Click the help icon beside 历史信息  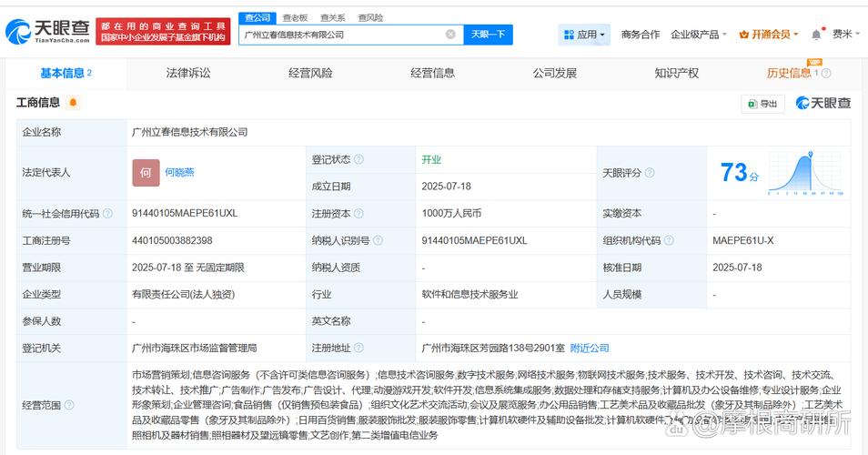pos(826,73)
